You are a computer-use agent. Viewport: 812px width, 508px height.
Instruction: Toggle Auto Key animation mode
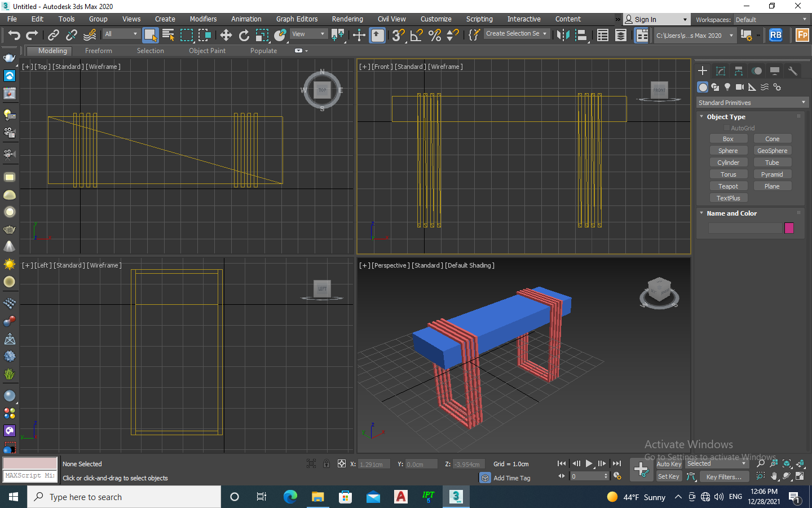669,464
